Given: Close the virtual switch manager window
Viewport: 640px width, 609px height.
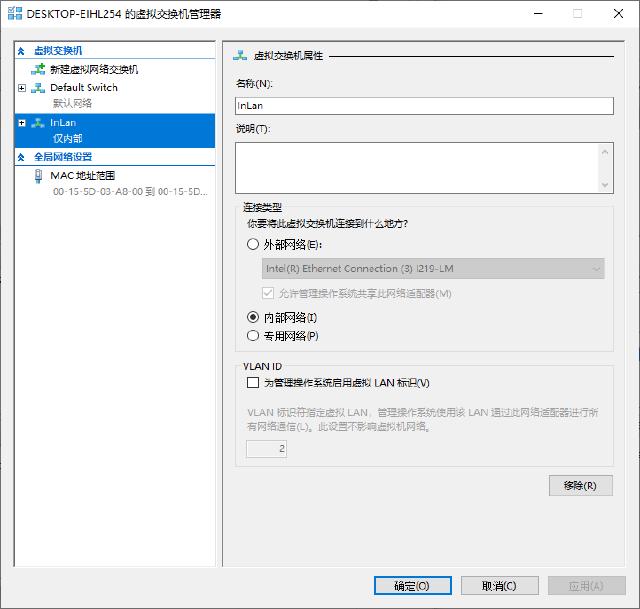Looking at the screenshot, I should pos(618,13).
